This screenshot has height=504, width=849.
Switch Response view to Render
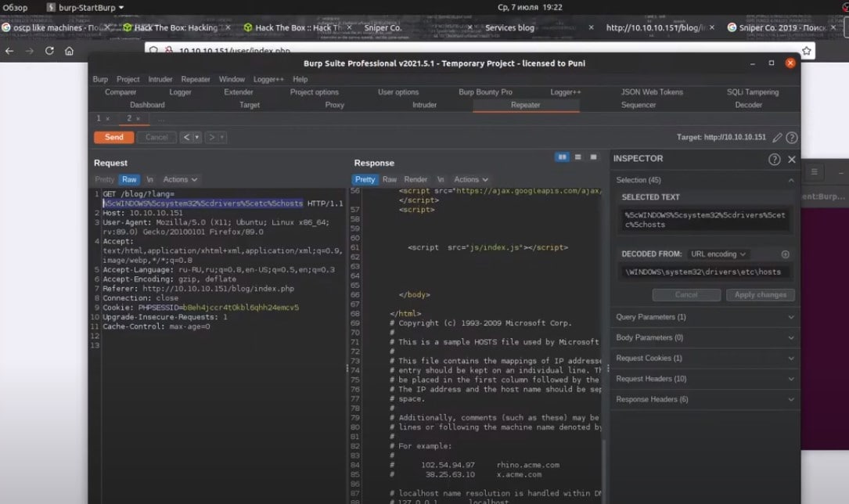pos(416,179)
